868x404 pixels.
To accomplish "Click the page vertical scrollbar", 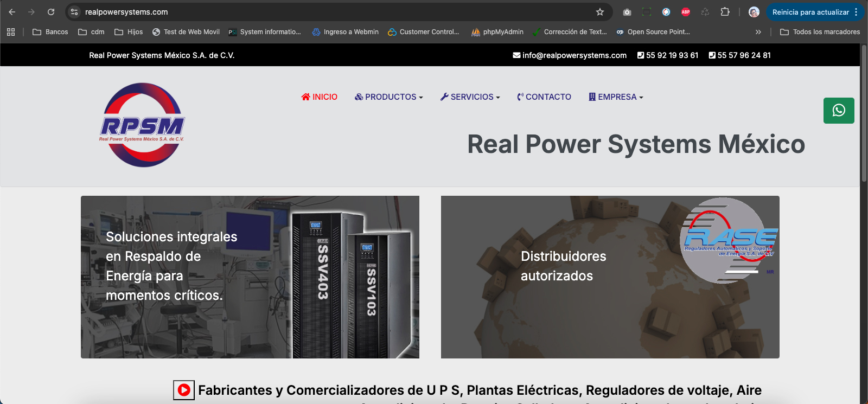I will coord(864,114).
